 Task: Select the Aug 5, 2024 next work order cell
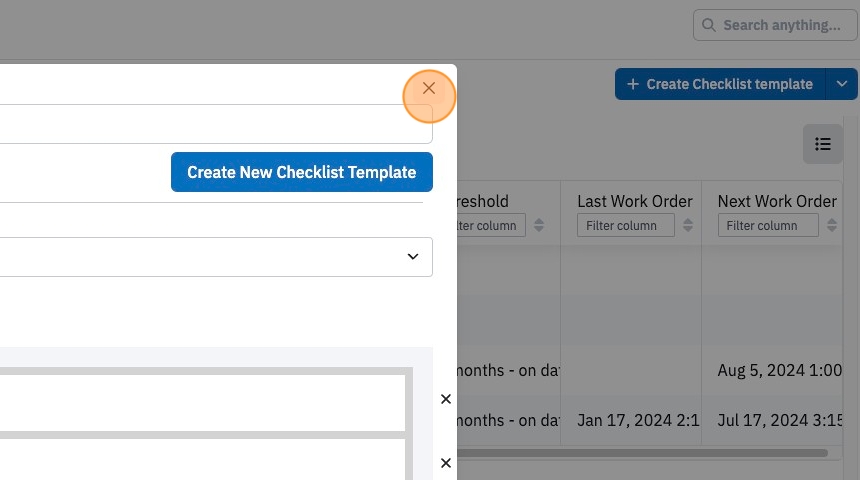coord(779,370)
